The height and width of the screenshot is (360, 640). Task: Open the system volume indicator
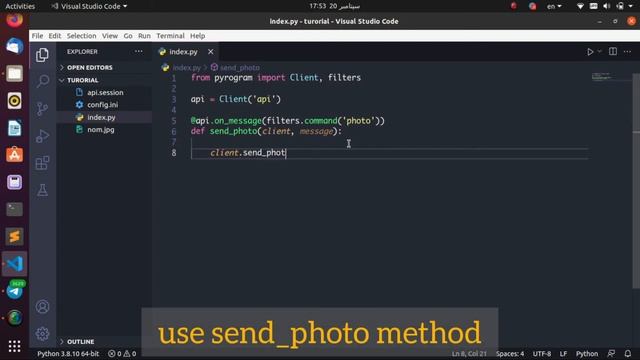[x=607, y=6]
